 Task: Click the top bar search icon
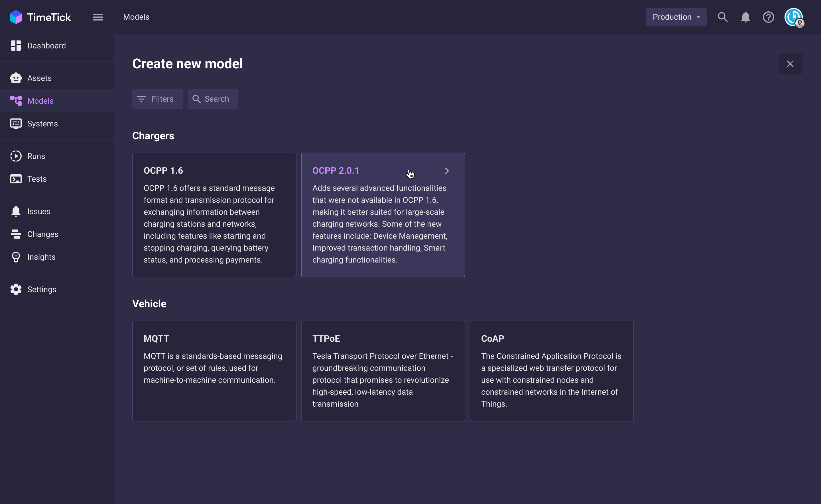tap(722, 17)
